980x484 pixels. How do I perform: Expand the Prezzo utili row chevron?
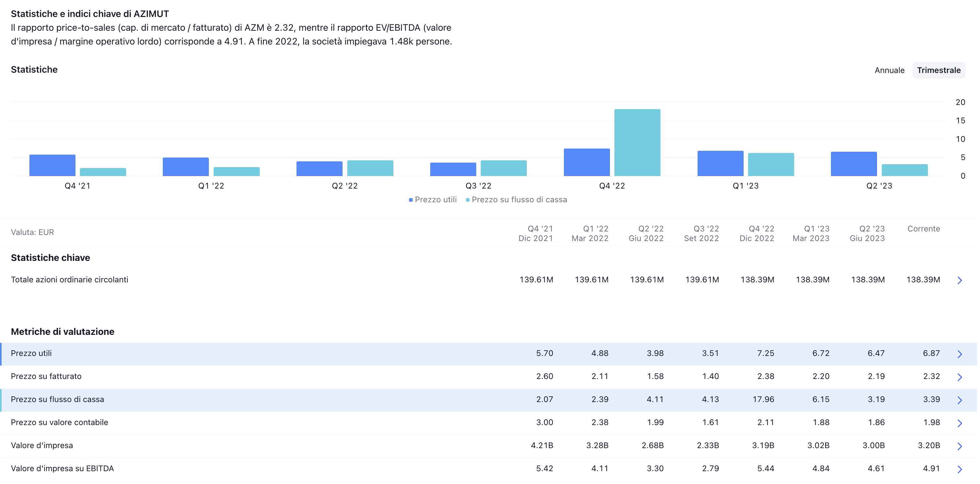tap(960, 353)
